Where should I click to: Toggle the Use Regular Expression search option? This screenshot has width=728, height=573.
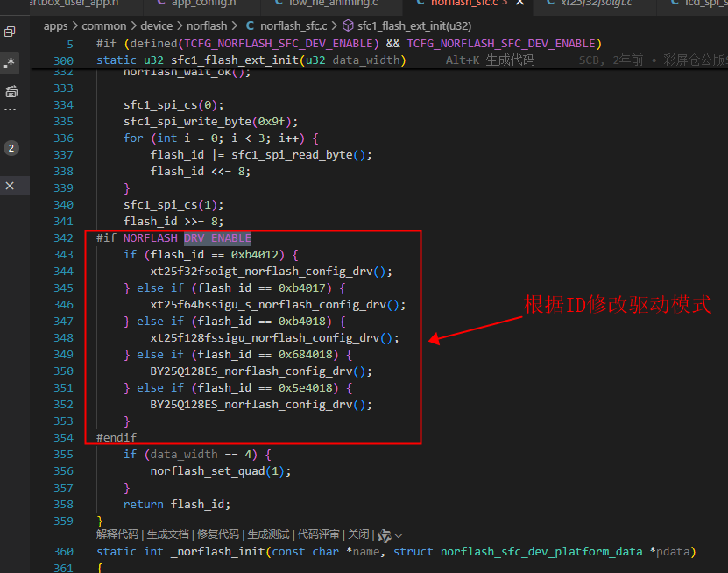[10, 62]
